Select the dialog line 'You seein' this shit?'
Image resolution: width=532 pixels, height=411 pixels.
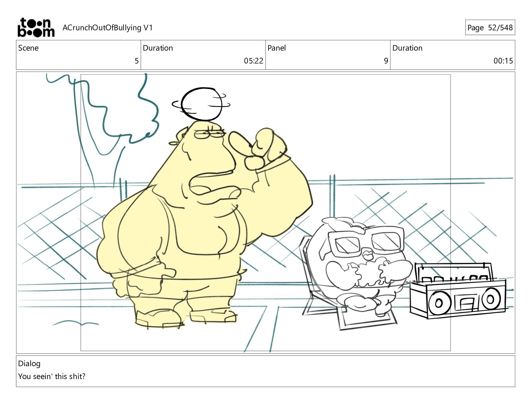(52, 377)
